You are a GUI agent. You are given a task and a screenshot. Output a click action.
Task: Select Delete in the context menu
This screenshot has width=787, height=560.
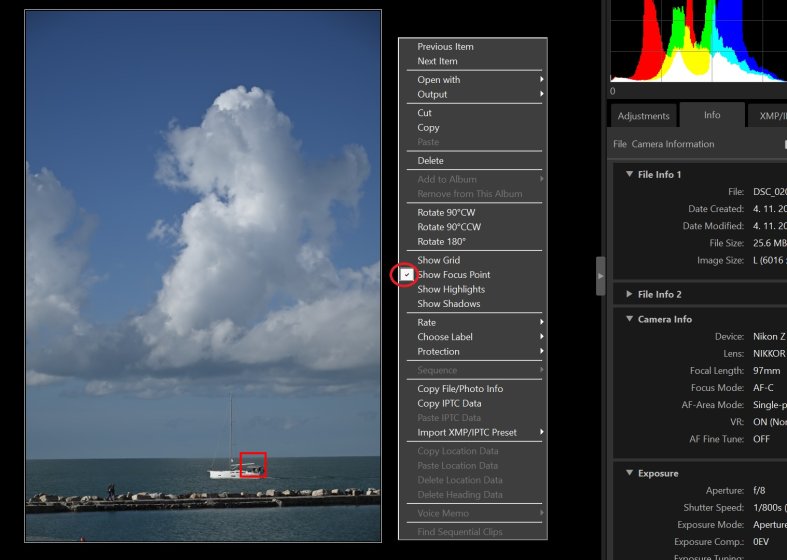(473, 161)
